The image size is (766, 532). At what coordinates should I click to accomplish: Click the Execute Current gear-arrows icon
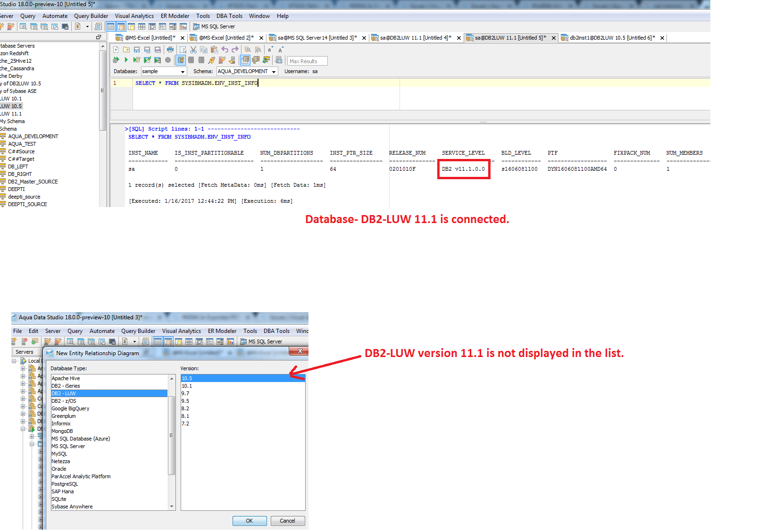pos(116,60)
